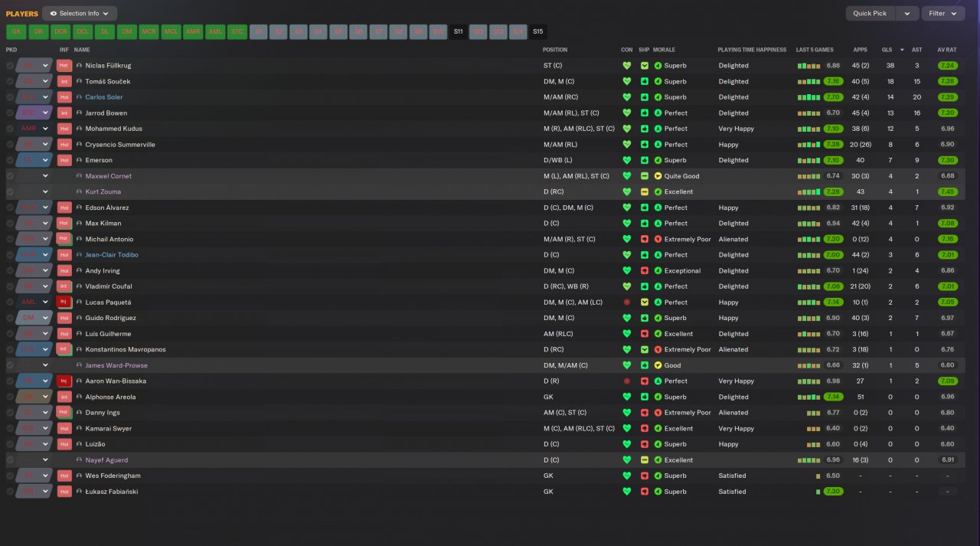Click the red morale icon for Konstantinos Mavropanos
The image size is (980, 546).
pos(658,350)
